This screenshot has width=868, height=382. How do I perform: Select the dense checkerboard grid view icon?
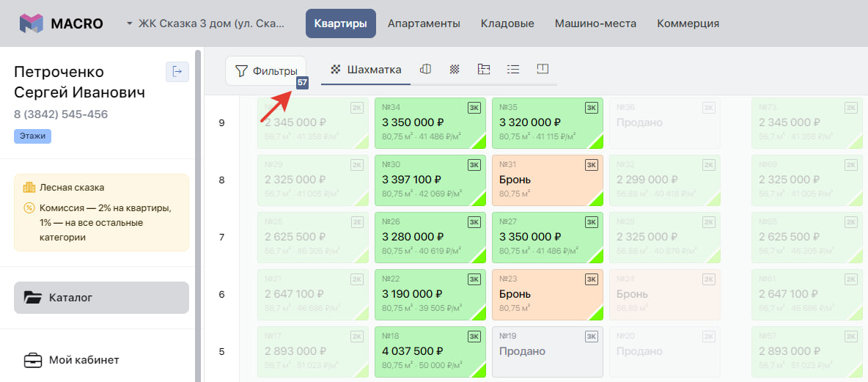point(455,70)
